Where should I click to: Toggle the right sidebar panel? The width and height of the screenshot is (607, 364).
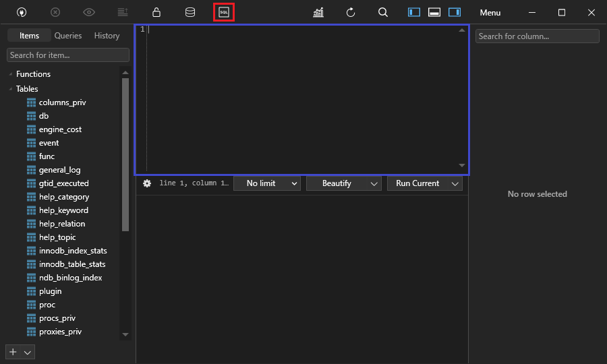(455, 12)
